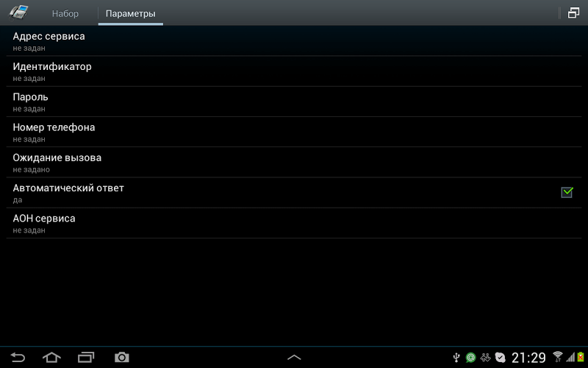The width and height of the screenshot is (588, 368).
Task: Open the Идентификатор setting
Action: (x=294, y=71)
